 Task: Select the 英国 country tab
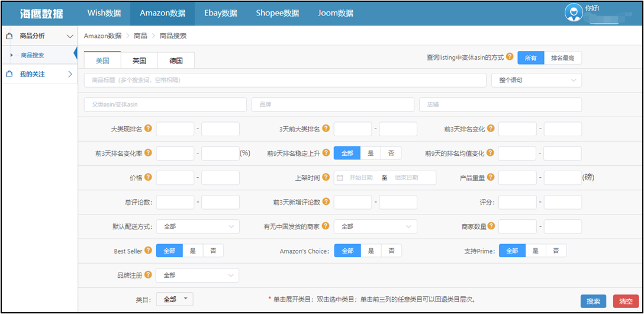pos(140,60)
